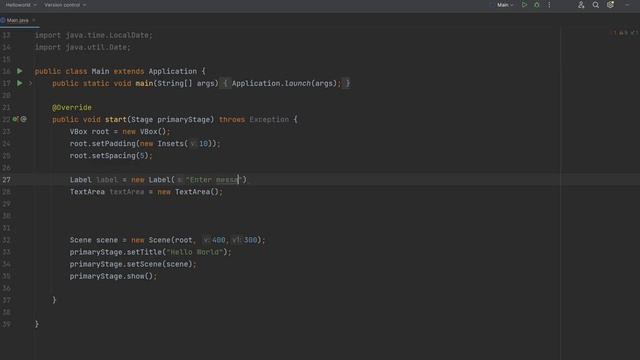This screenshot has width=640, height=360.
Task: Click inside the "Enter messa" string literal
Action: (x=214, y=180)
